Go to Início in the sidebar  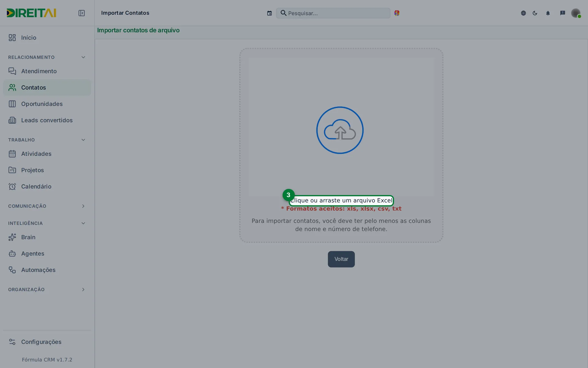click(x=47, y=38)
